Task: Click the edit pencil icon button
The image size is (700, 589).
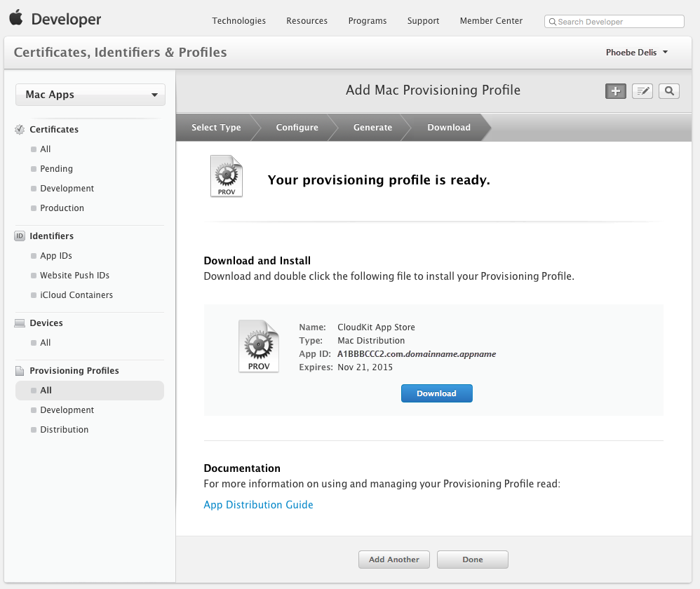Action: pos(642,91)
